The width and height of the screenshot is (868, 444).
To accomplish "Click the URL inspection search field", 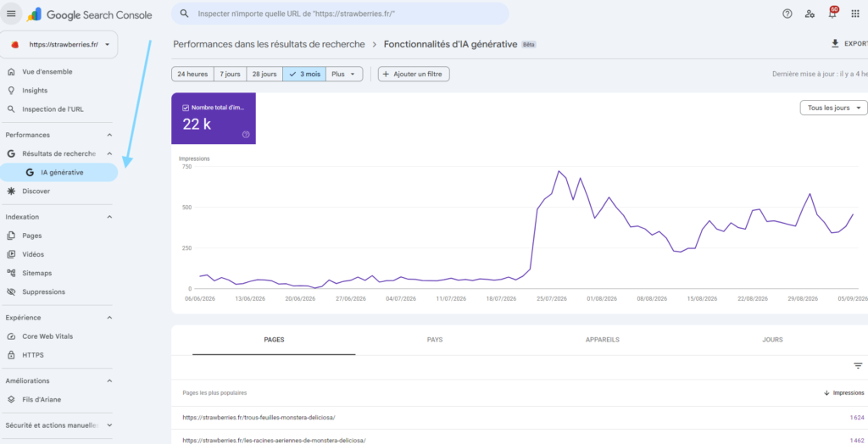I will pyautogui.click(x=340, y=14).
